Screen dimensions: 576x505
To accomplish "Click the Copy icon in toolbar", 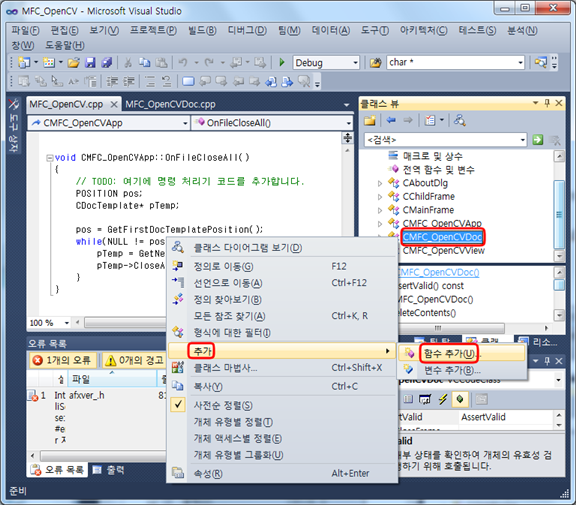I will pyautogui.click(x=145, y=63).
